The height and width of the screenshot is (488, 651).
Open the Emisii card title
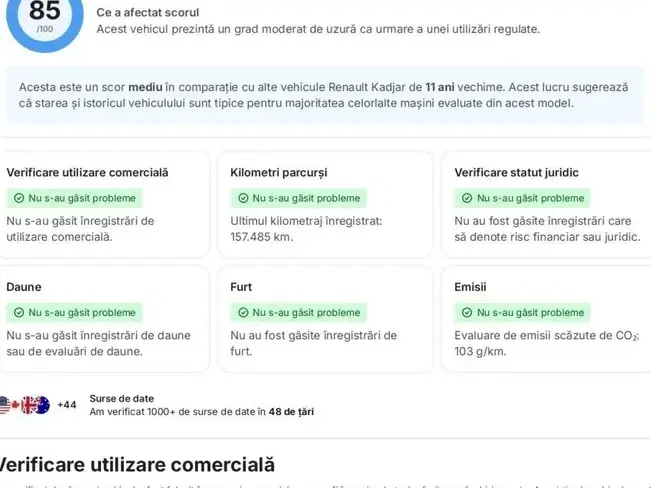(470, 287)
